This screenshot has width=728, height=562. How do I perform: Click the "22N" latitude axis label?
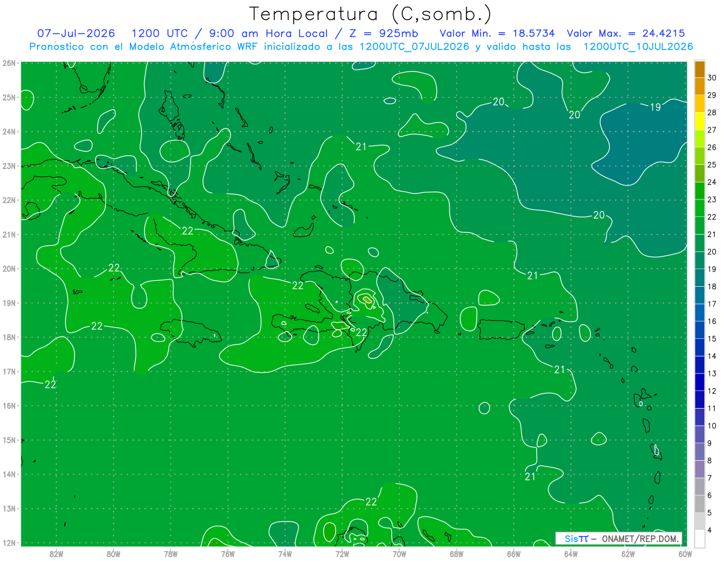click(x=8, y=200)
